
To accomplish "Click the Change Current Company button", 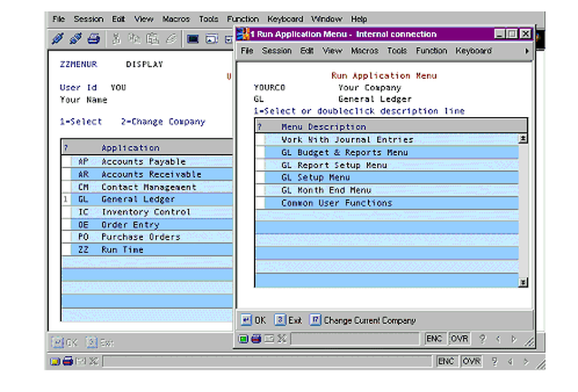I will [362, 320].
